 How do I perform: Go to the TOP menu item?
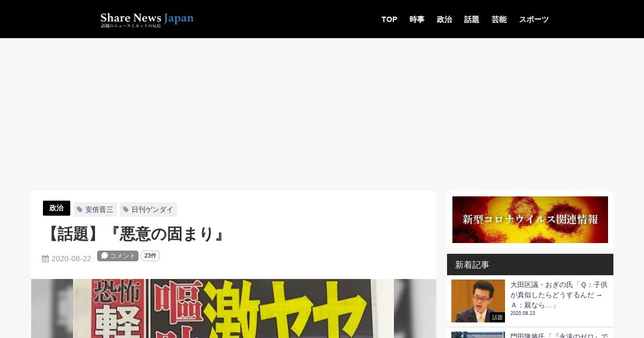tap(389, 19)
